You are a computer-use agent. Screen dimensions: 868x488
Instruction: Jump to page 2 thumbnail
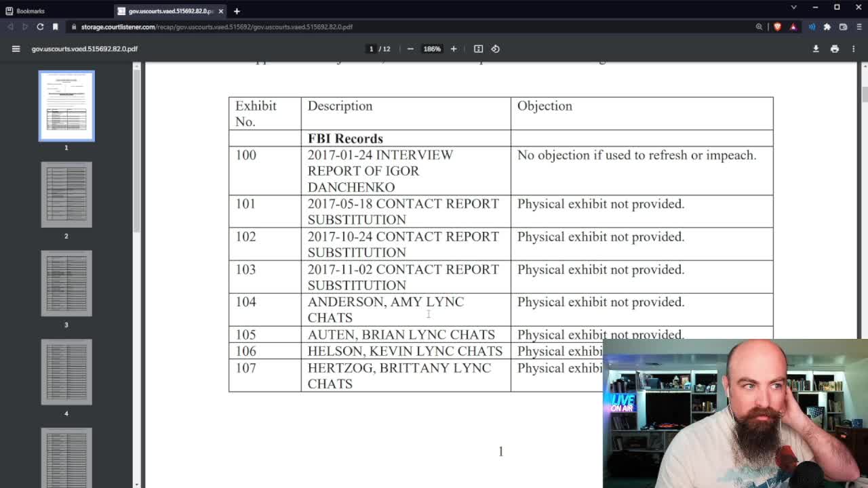point(66,195)
